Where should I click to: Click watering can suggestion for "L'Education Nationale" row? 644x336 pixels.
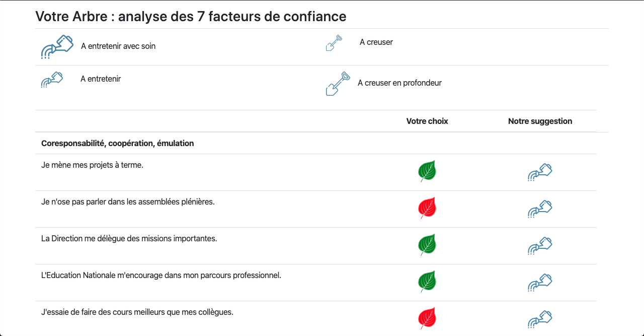point(540,283)
